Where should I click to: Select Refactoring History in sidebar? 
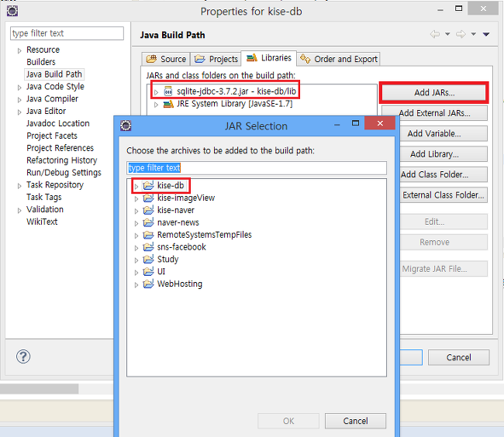62,160
